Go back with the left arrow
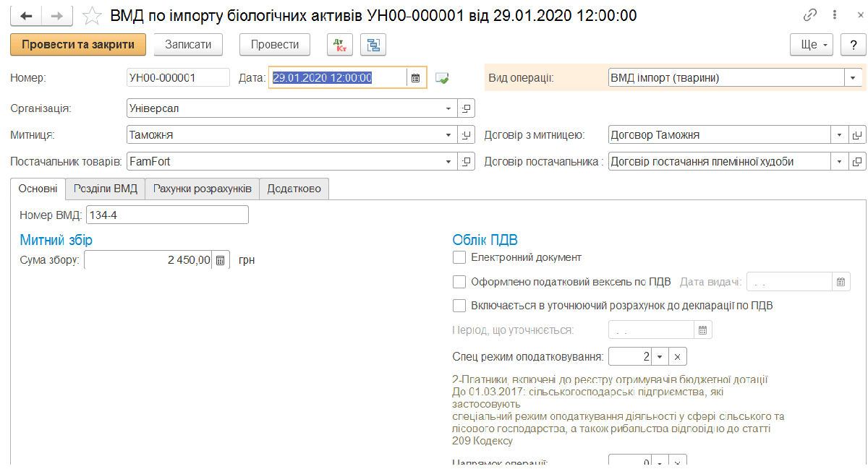The image size is (868, 469). tap(25, 15)
